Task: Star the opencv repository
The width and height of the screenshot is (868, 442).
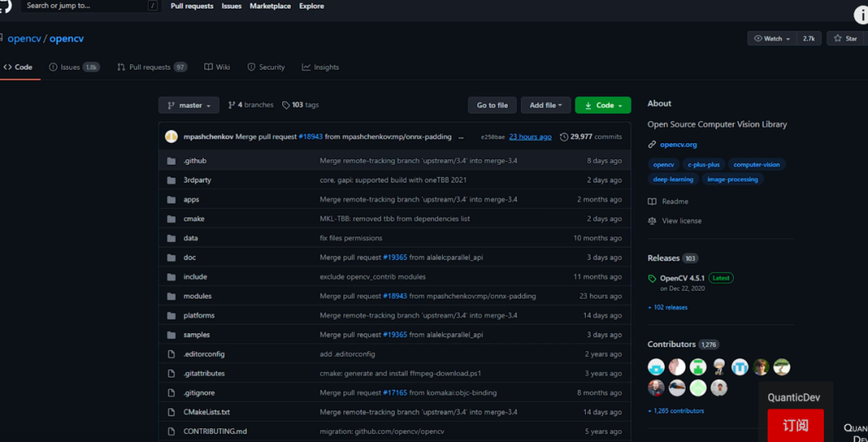Action: click(847, 39)
